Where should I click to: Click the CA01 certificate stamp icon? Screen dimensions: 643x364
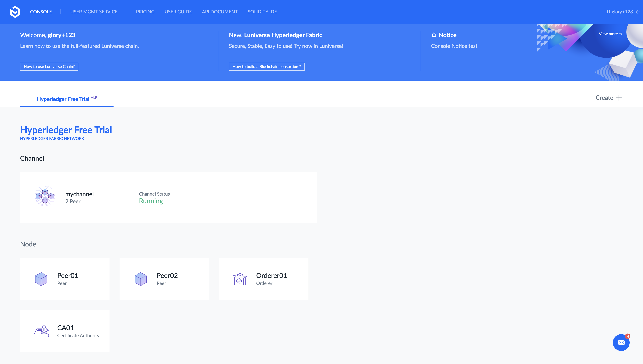coord(41,331)
